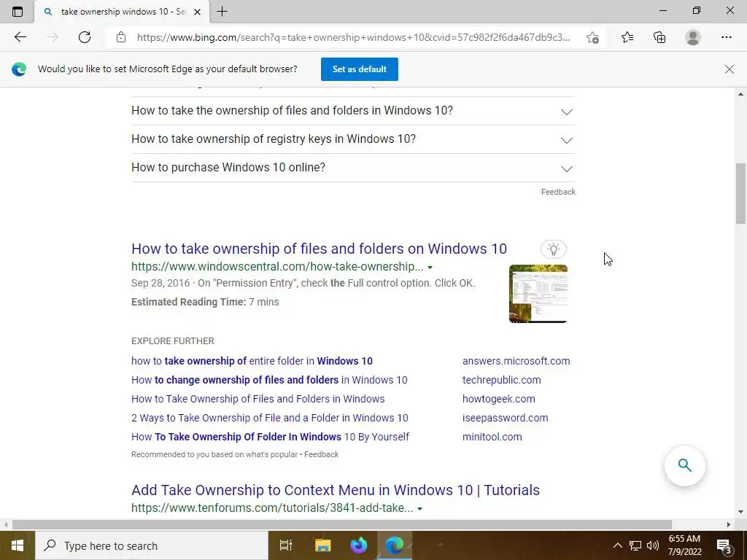Screen dimensions: 747x560
Task: Open the Collections icon
Action: coord(659,37)
